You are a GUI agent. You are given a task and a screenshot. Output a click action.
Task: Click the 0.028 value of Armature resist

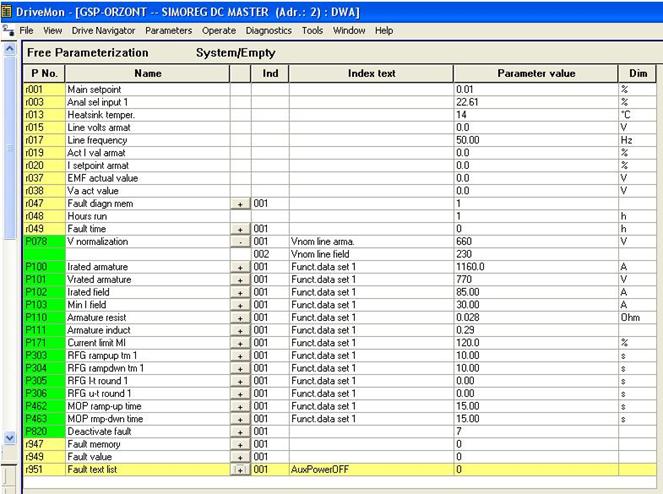[536, 318]
